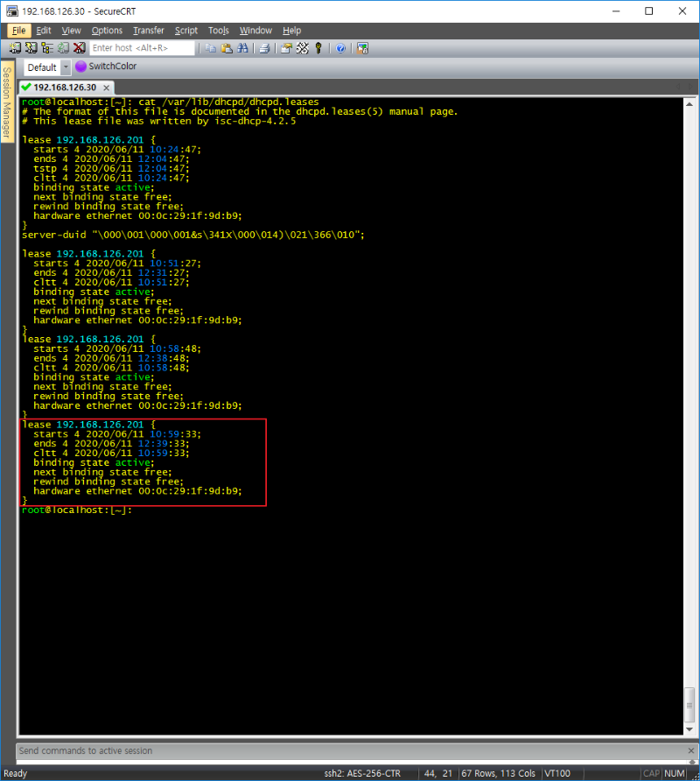Select the 192.168.126.30 session tab
Image resolution: width=700 pixels, height=781 pixels.
click(64, 88)
